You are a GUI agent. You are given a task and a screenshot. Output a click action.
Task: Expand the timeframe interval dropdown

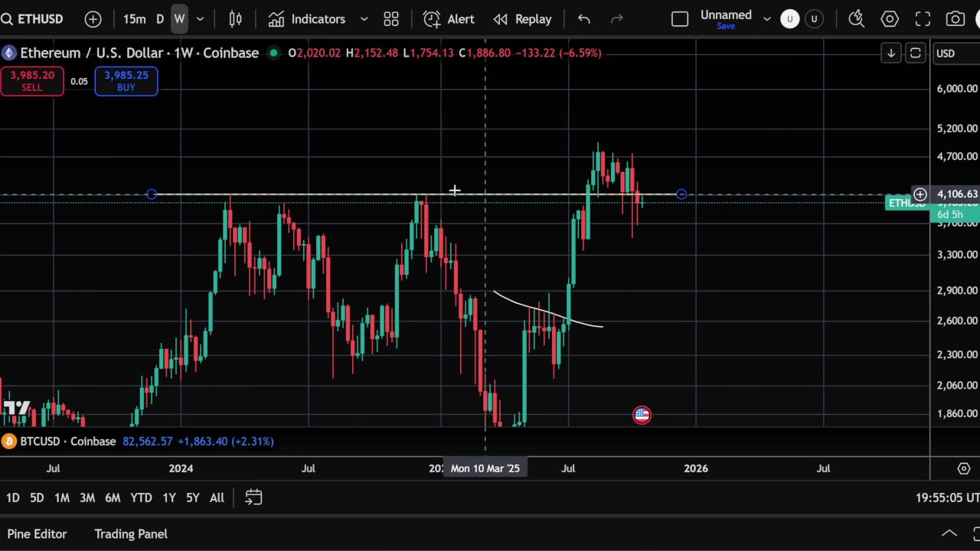201,19
